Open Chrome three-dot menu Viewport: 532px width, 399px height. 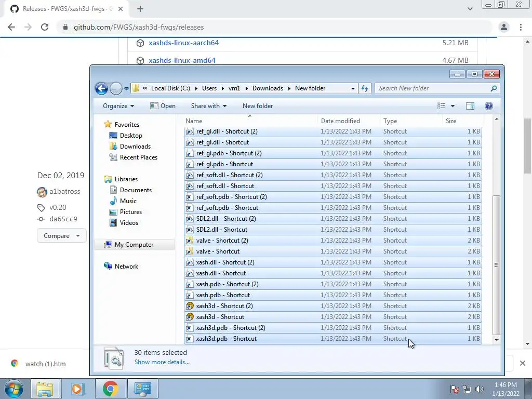point(521,27)
